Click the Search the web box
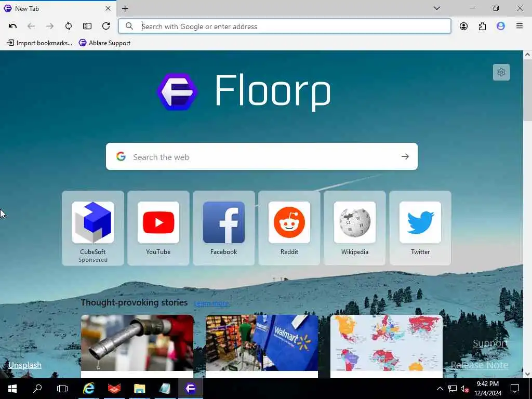The height and width of the screenshot is (399, 532). (262, 157)
